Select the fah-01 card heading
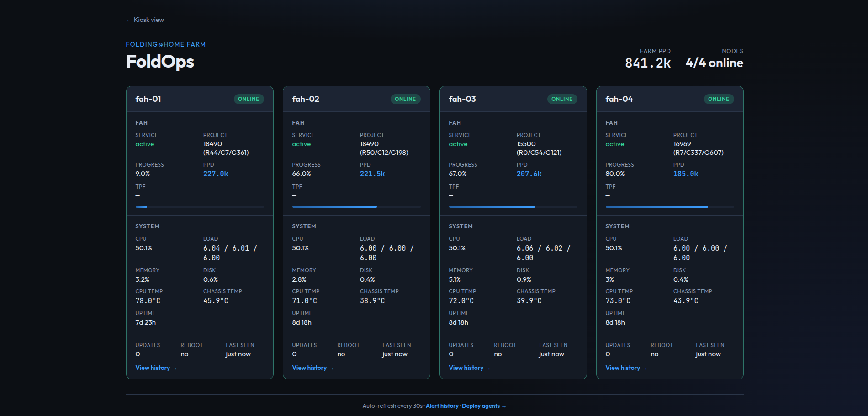The image size is (868, 416). 148,99
